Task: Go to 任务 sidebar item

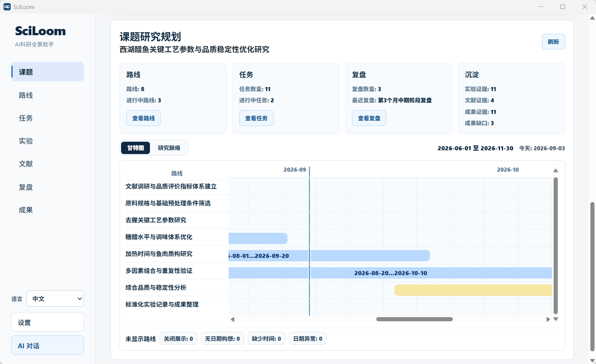Action: [48, 118]
